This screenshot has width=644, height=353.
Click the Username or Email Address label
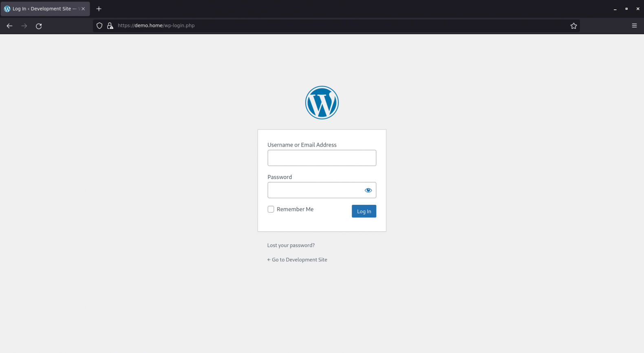click(x=302, y=145)
